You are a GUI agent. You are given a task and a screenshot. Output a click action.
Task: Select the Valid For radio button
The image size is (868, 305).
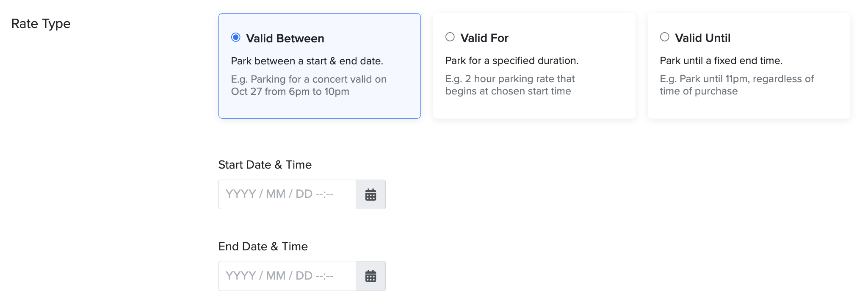[x=450, y=37]
